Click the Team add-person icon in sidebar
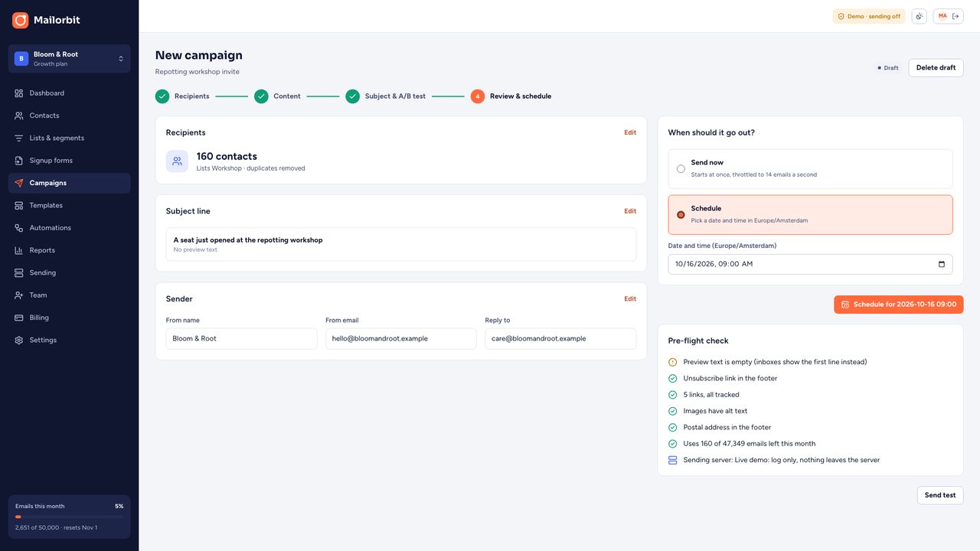Image resolution: width=980 pixels, height=551 pixels. coord(19,295)
